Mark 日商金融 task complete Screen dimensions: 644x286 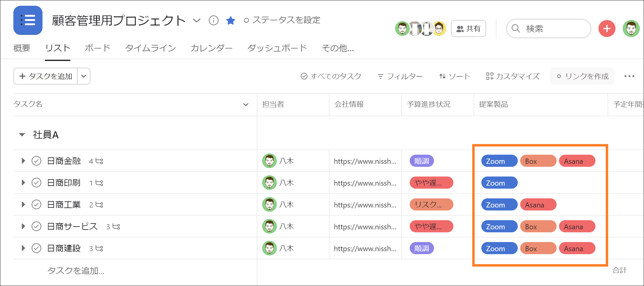coord(36,161)
